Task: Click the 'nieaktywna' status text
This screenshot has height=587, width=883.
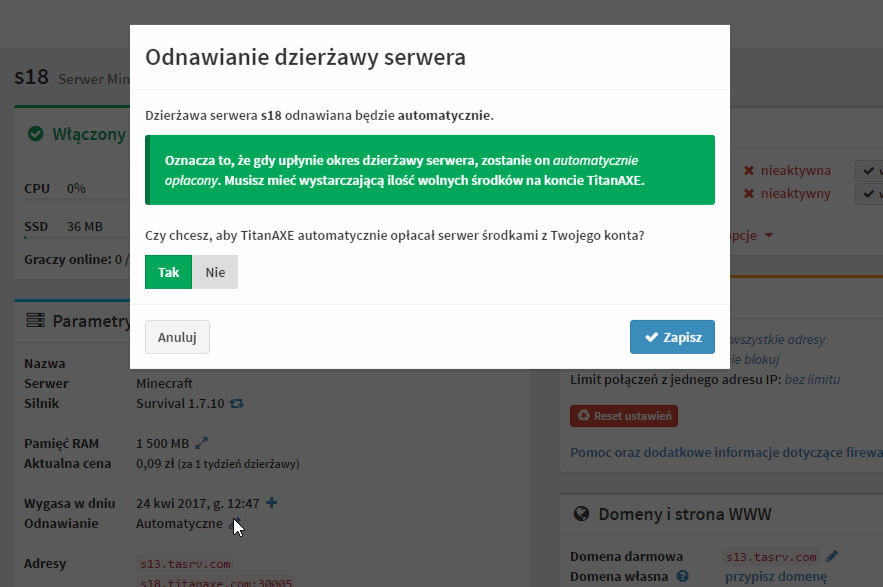Action: [x=796, y=170]
